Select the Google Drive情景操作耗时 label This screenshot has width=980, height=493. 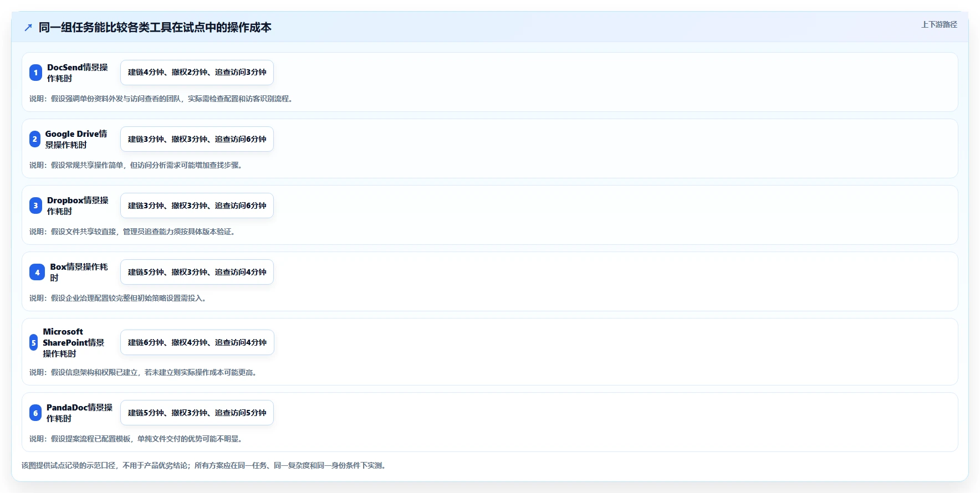[76, 139]
